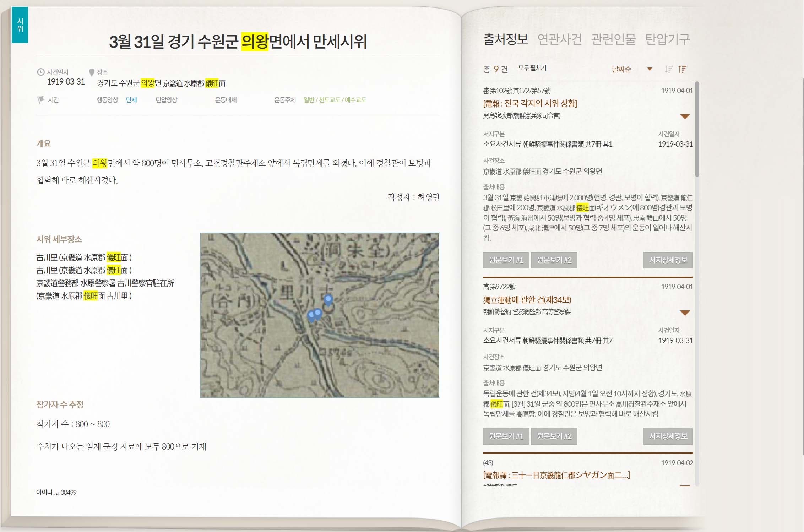This screenshot has width=804, height=532.
Task: Click the 시위 teal bookmark ribbon
Action: pos(20,25)
